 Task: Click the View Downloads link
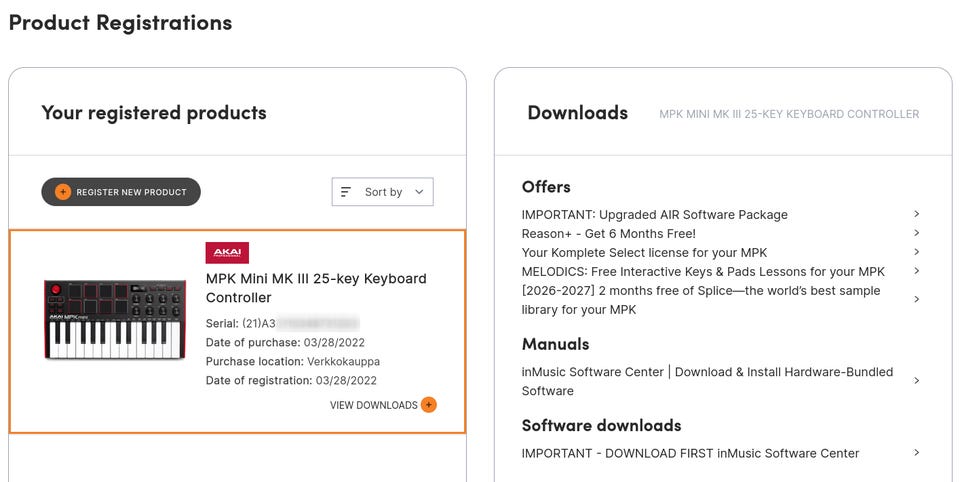tap(373, 405)
